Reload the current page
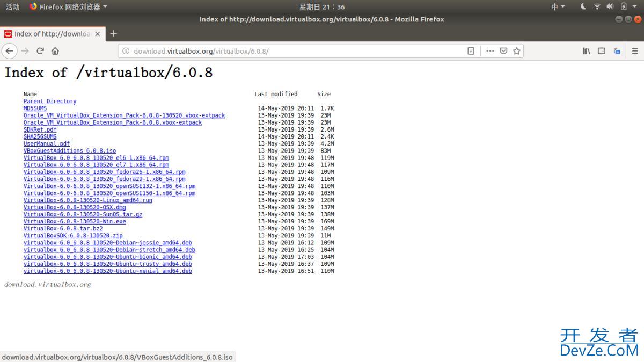The width and height of the screenshot is (644, 362). [x=40, y=51]
